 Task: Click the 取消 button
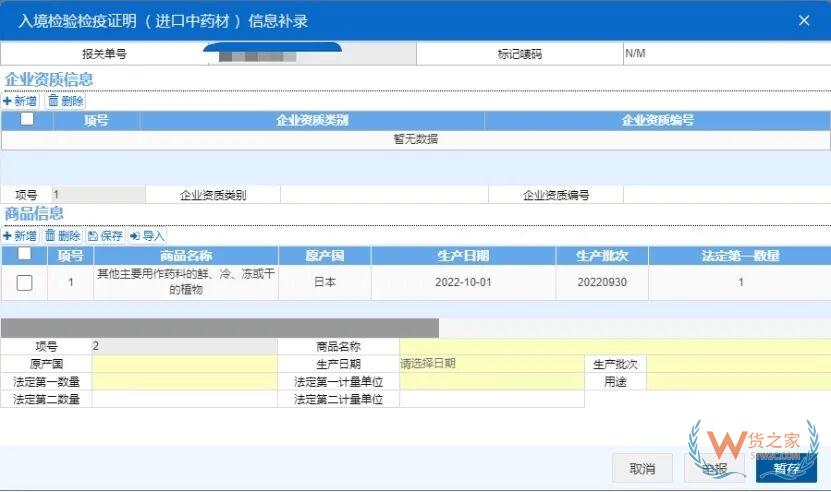[x=642, y=468]
